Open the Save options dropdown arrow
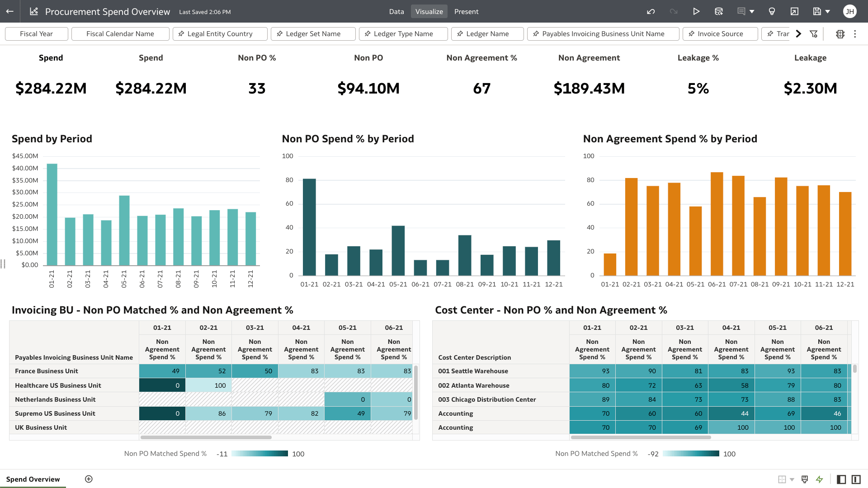This screenshot has height=488, width=868. (x=828, y=11)
